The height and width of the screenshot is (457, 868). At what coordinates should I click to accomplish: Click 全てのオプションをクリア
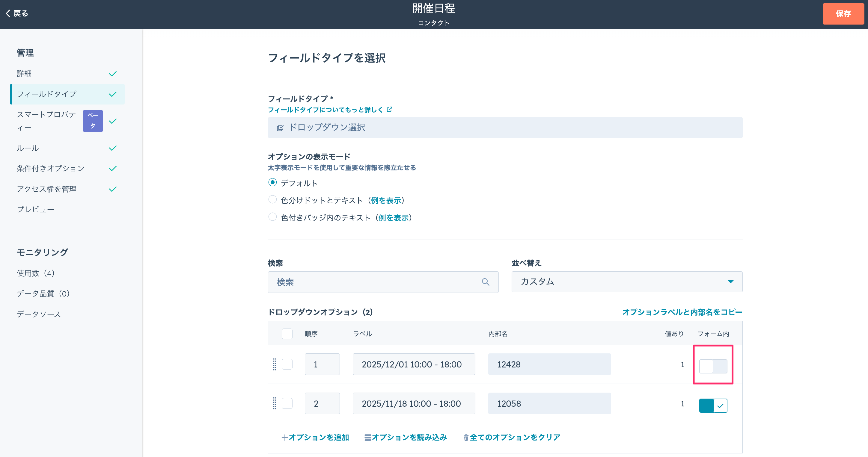pos(512,438)
